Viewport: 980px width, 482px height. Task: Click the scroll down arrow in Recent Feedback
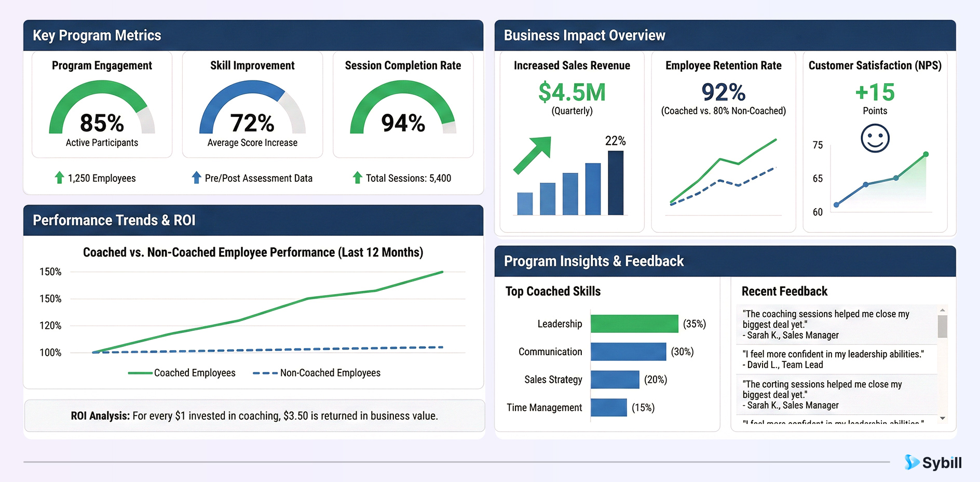point(943,418)
